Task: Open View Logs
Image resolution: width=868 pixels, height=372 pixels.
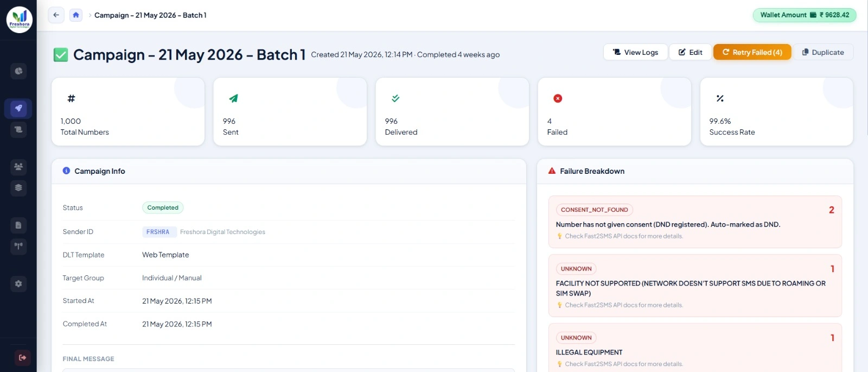Action: [x=635, y=52]
